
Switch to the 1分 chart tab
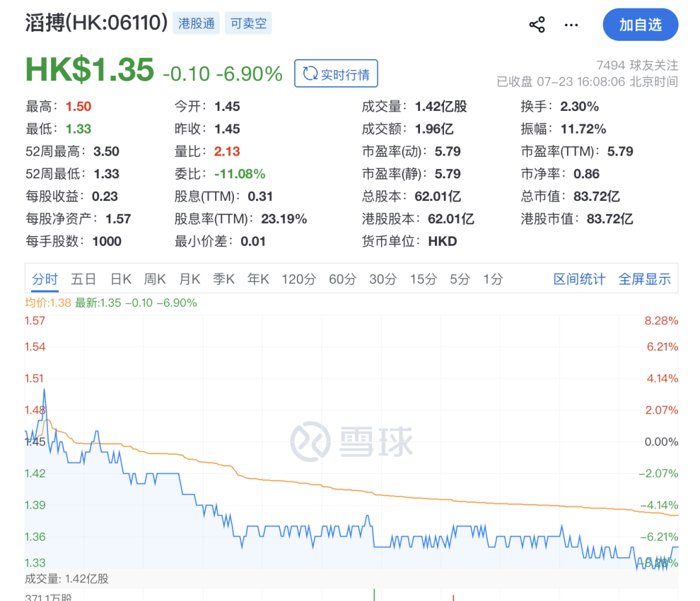[x=493, y=279]
